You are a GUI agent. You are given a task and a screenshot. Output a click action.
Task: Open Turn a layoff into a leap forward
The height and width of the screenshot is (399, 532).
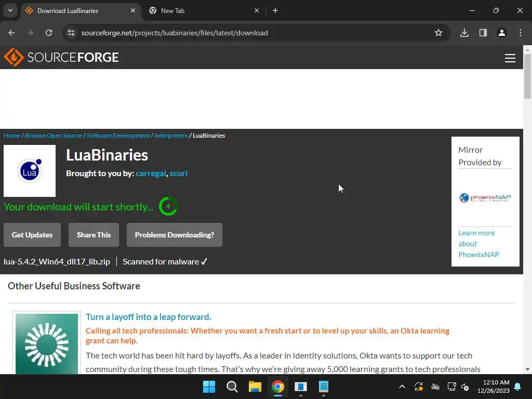point(148,317)
